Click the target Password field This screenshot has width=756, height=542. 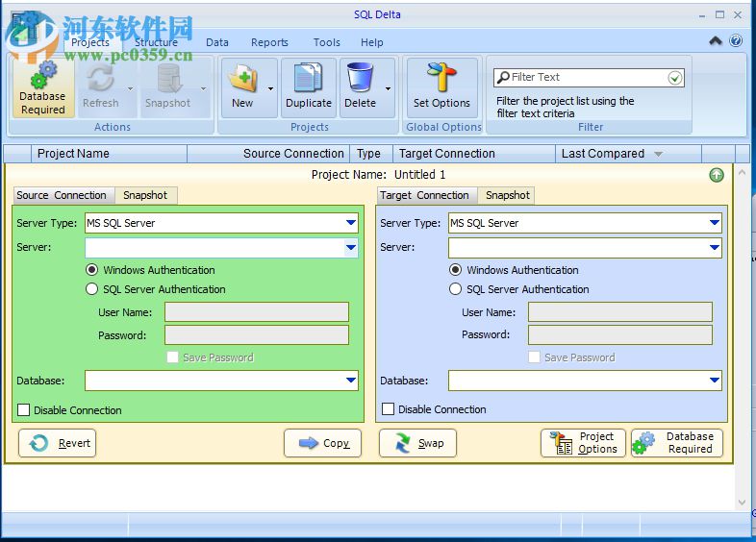click(x=620, y=334)
